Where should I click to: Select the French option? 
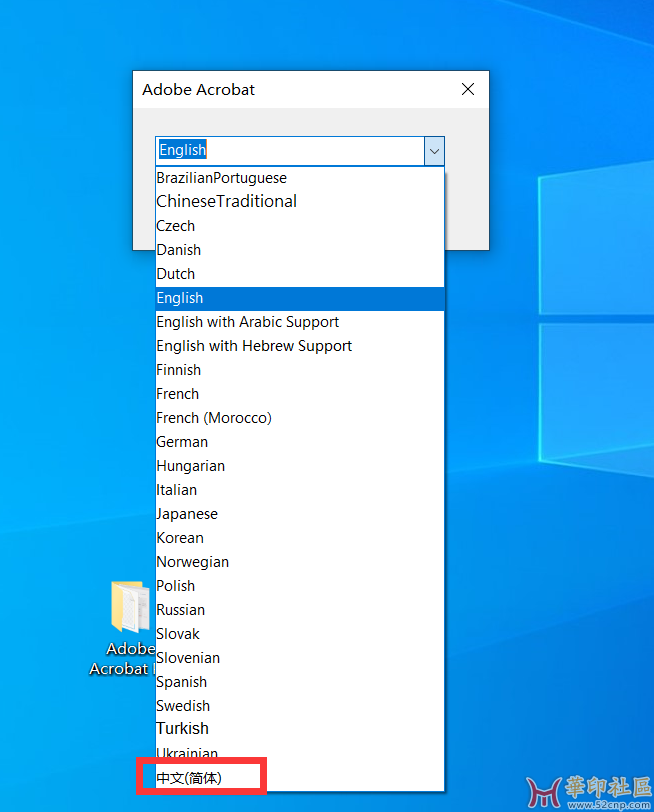click(x=300, y=394)
